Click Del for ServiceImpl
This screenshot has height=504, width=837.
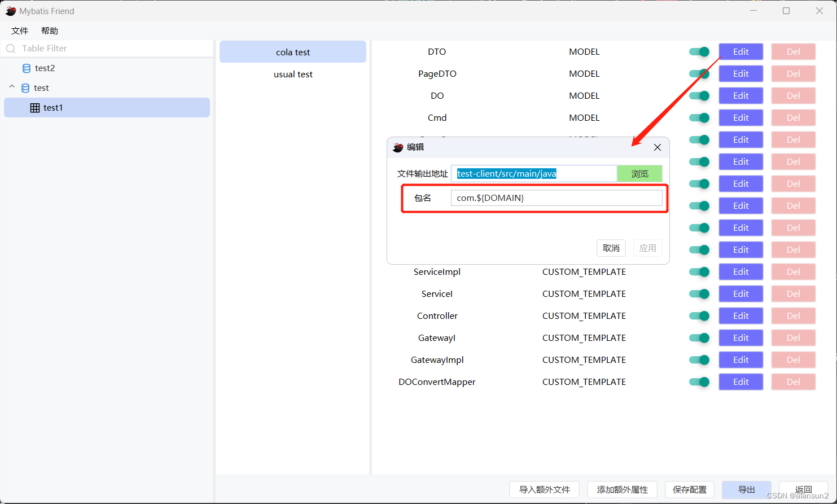794,272
